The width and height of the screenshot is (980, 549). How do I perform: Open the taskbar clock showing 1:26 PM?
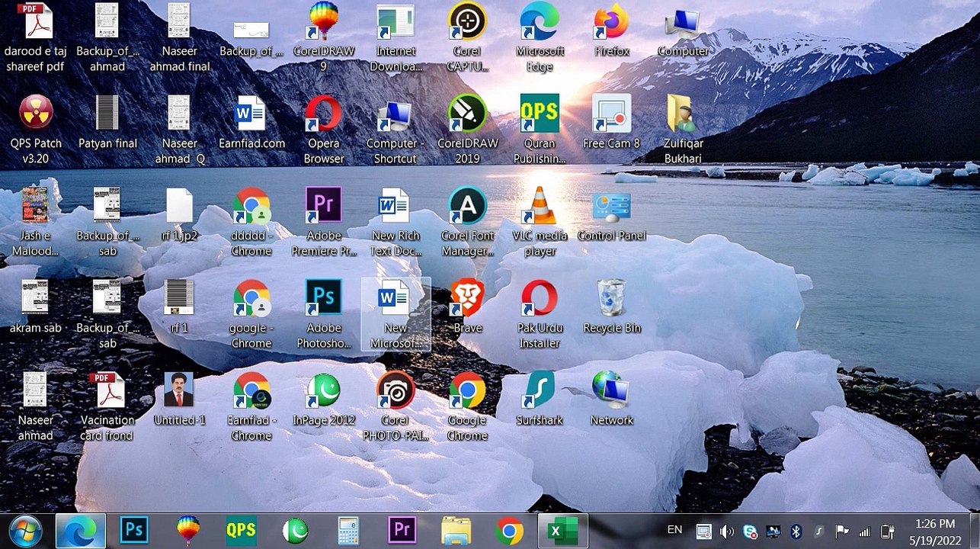pyautogui.click(x=935, y=531)
